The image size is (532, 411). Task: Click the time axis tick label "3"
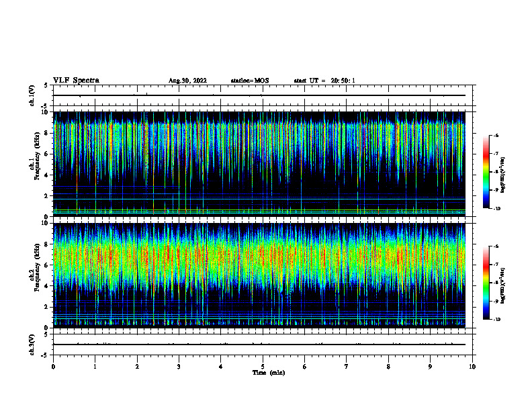[x=179, y=367]
